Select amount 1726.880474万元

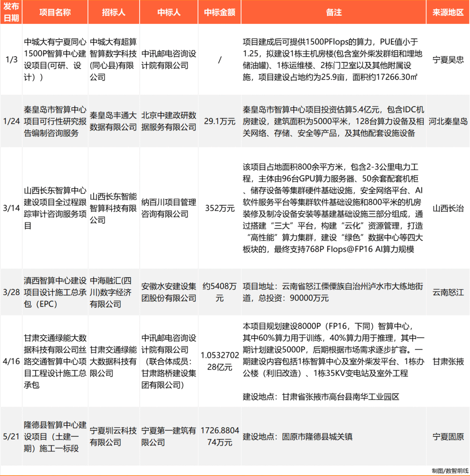point(220,436)
